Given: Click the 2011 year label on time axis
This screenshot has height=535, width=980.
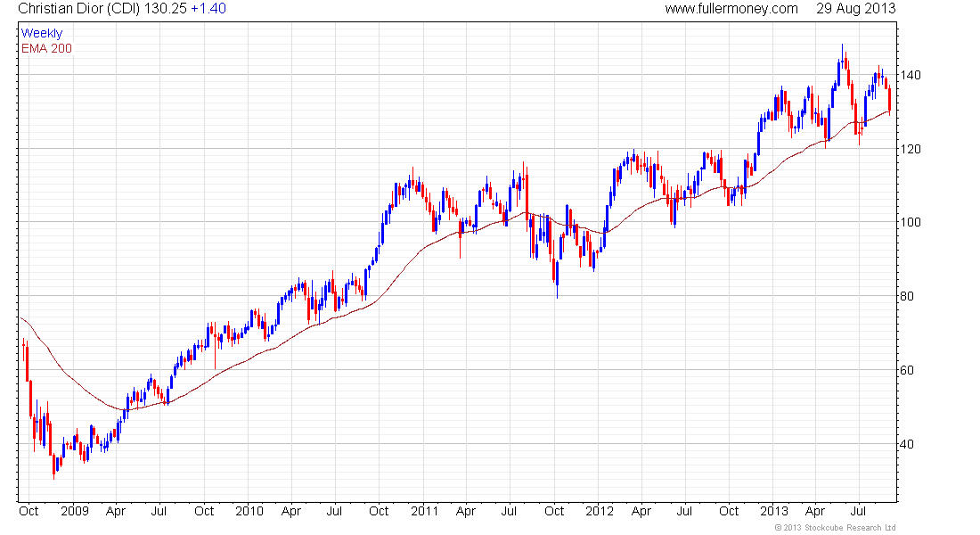Looking at the screenshot, I should point(424,511).
